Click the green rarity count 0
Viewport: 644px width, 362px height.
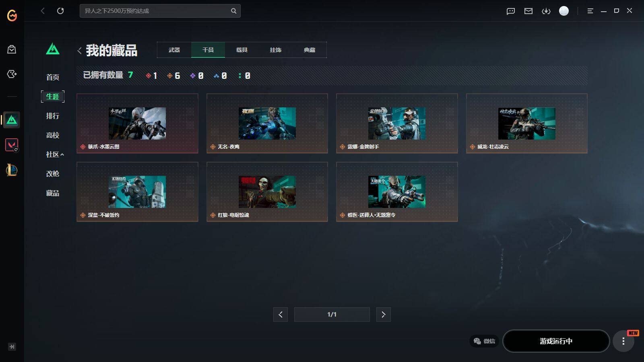point(244,76)
